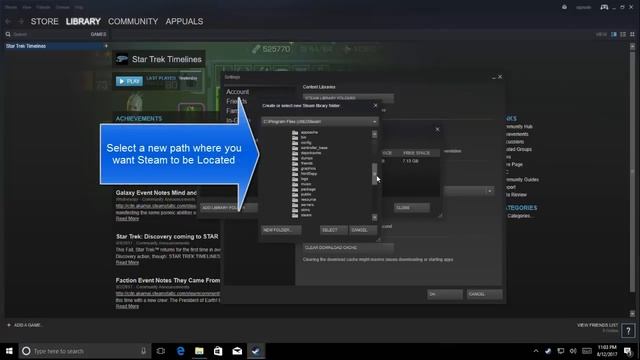Viewport: 640px width, 360px height.
Task: Click folder list scroll-down arrow
Action: click(374, 217)
